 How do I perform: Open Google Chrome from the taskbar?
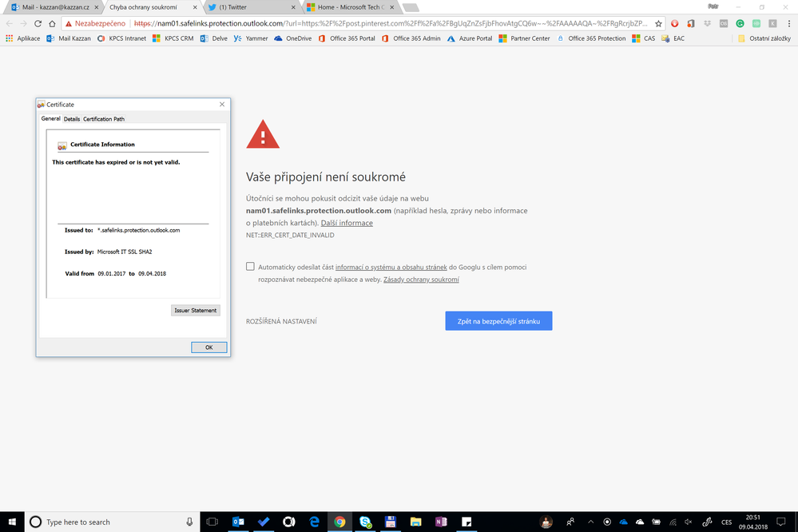339,522
